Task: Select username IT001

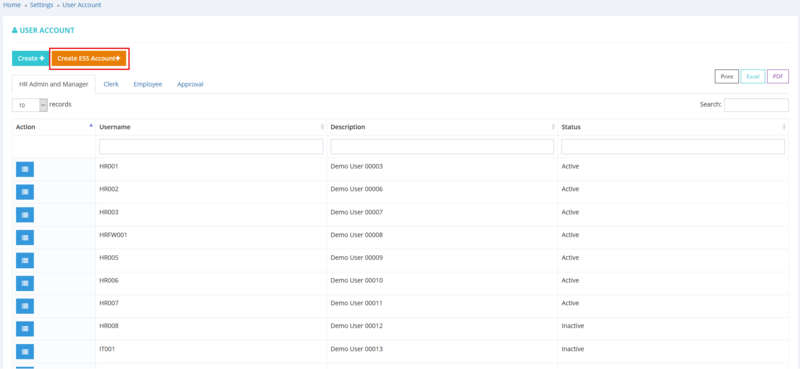Action: [108, 349]
